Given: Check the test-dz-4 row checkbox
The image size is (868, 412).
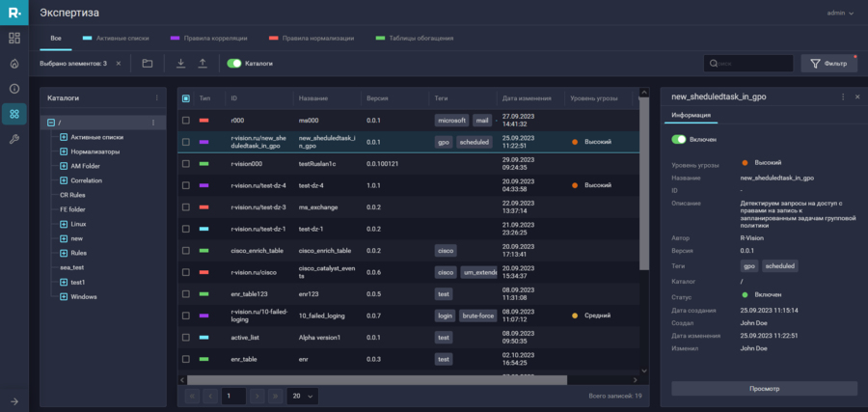Looking at the screenshot, I should pyautogui.click(x=186, y=185).
